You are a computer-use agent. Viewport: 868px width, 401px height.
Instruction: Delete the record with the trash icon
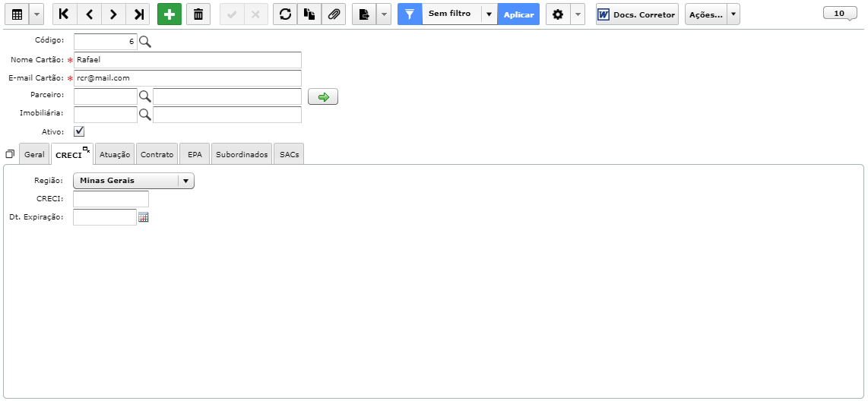[x=198, y=15]
